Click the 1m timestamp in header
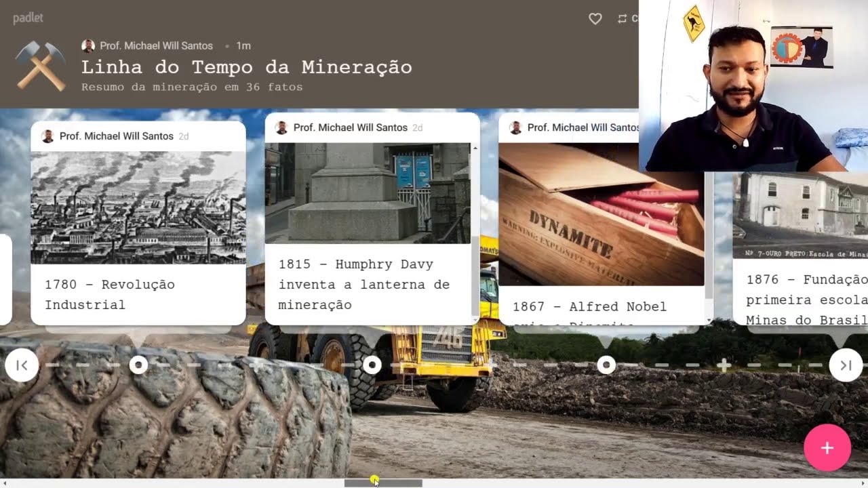 coord(243,46)
